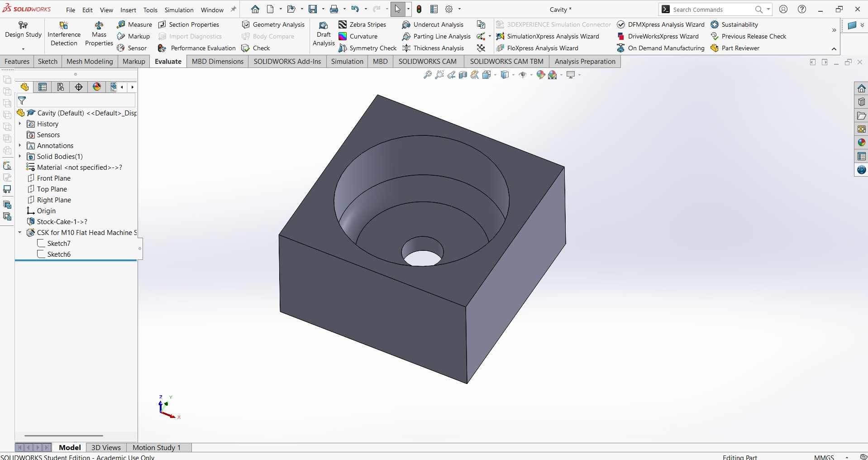Open the Hide/Show Items dropdown arrow
The height and width of the screenshot is (460, 868).
(531, 75)
